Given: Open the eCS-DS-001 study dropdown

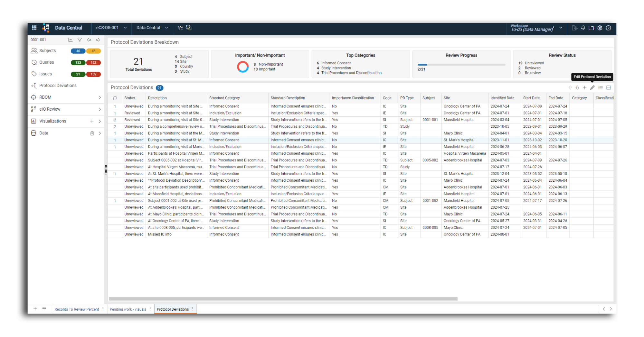Looking at the screenshot, I should (x=111, y=28).
